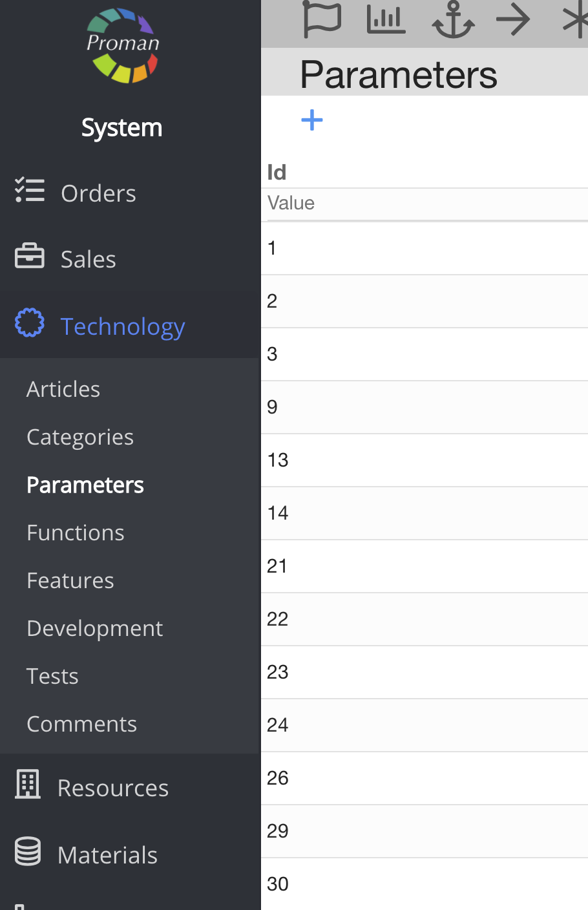Collapse the Technology menu section
This screenshot has height=910, width=588.
click(x=123, y=326)
